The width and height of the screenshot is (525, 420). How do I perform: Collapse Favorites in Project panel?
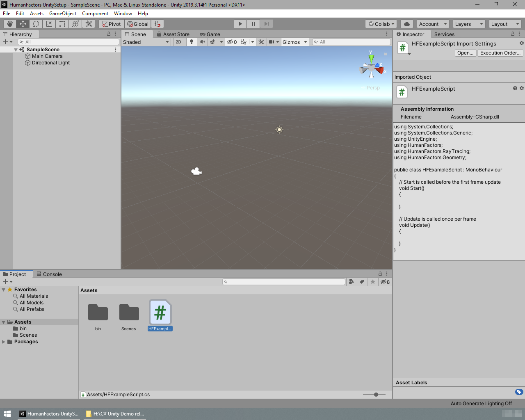click(4, 290)
